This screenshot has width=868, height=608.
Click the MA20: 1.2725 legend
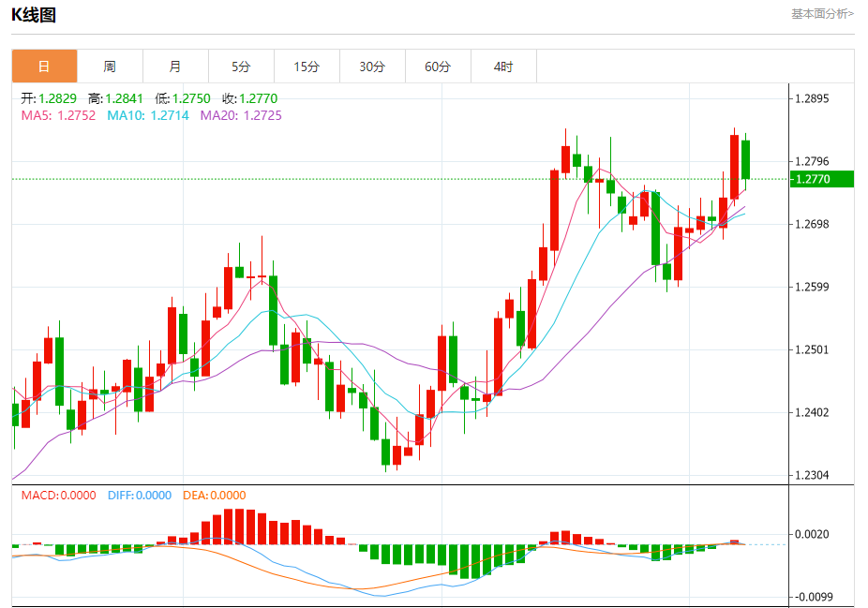[x=241, y=115]
